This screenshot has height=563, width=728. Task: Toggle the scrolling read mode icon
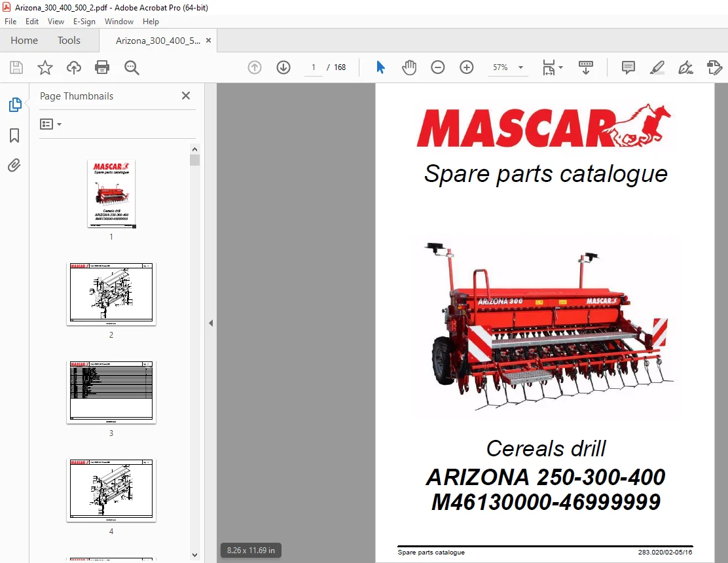pyautogui.click(x=585, y=67)
